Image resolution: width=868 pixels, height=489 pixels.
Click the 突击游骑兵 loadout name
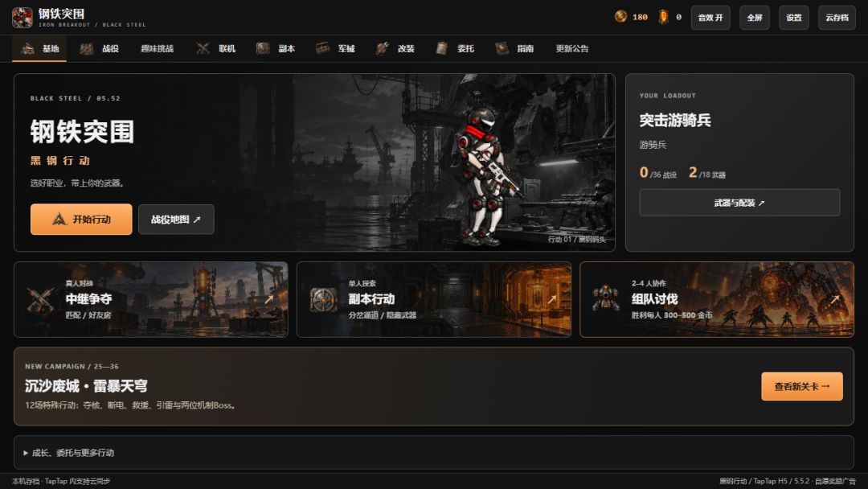675,120
